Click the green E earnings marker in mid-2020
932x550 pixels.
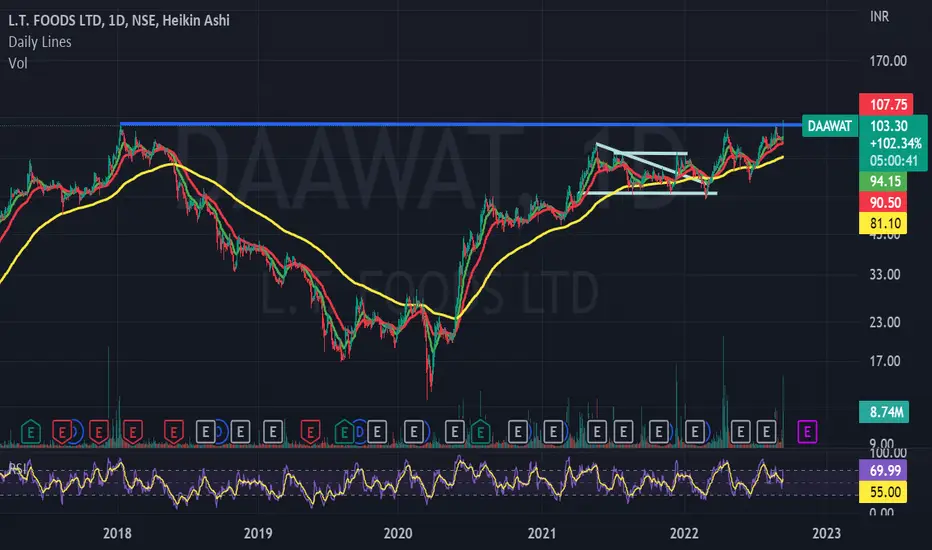[x=480, y=432]
